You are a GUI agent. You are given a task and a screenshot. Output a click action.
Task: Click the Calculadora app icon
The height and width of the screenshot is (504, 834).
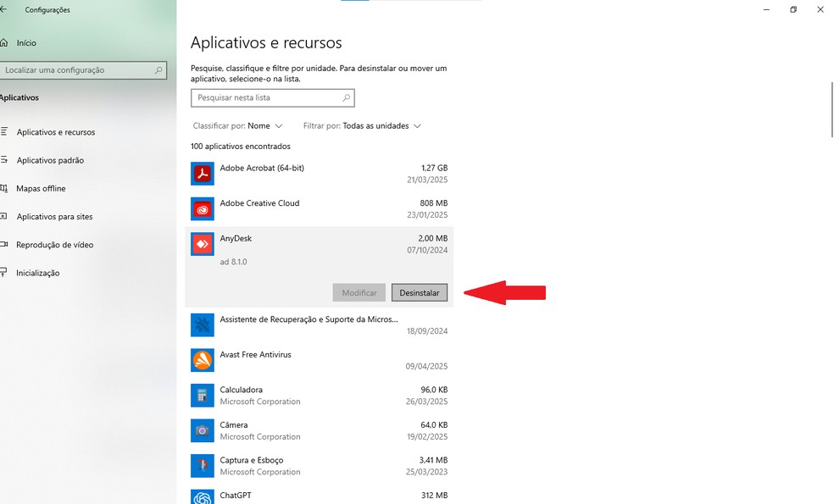(202, 396)
